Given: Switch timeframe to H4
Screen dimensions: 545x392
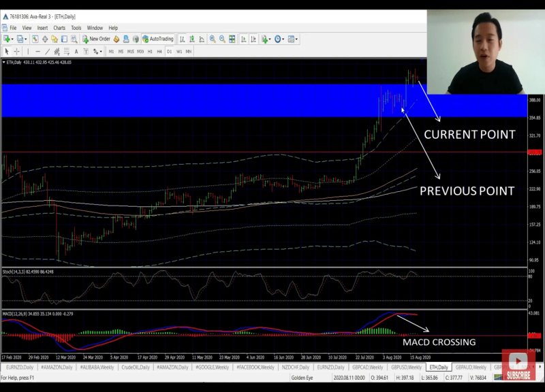Looking at the screenshot, I should coord(159,50).
